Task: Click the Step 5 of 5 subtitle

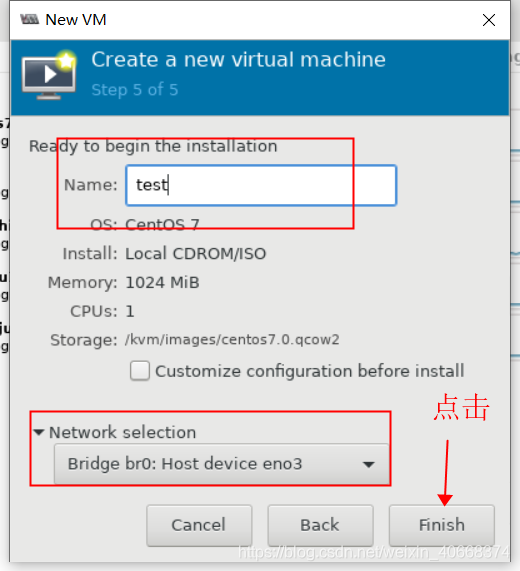Action: [135, 90]
